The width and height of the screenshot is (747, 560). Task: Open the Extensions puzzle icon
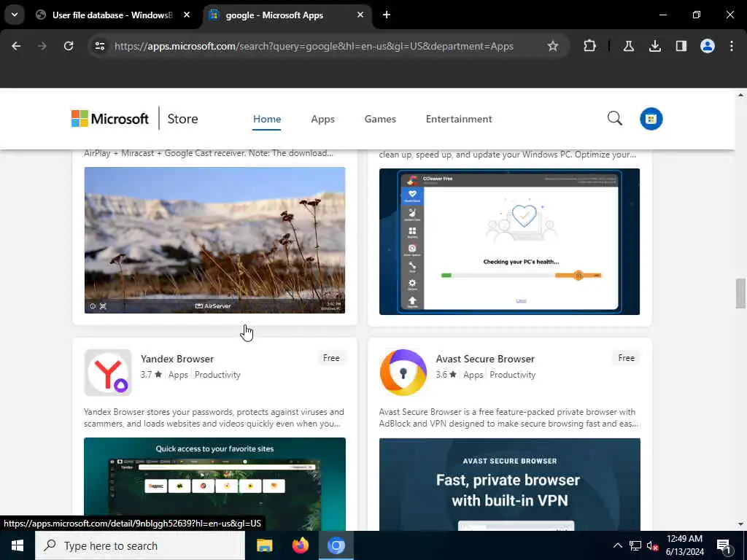pos(589,46)
